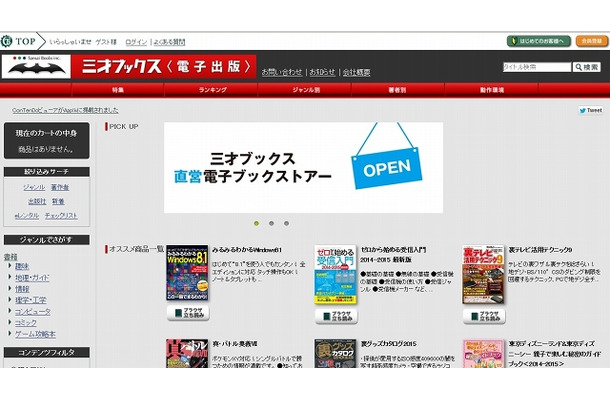610x400 pixels.
Task: Open the 裏テレビ活用テクニック9 book cover
Action: (x=483, y=274)
